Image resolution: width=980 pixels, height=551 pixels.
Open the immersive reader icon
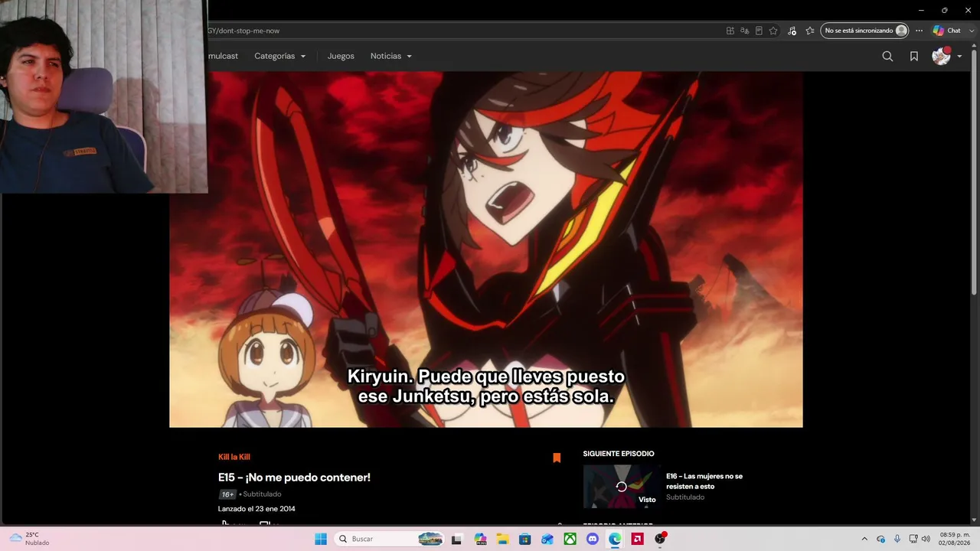pos(759,31)
